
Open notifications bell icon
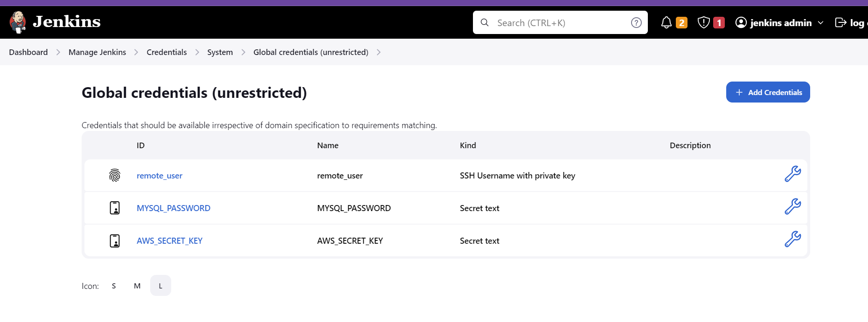[x=667, y=22]
